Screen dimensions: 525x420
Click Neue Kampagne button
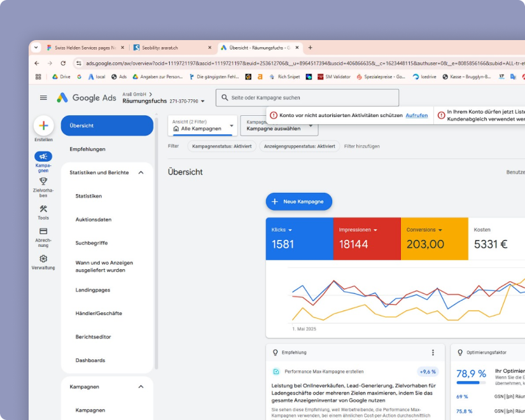point(299,202)
